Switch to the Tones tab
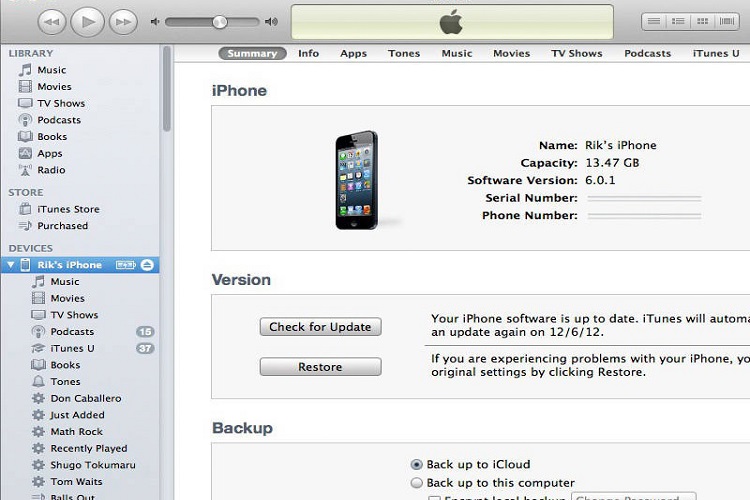Screen dimensions: 750x500 point(404,53)
